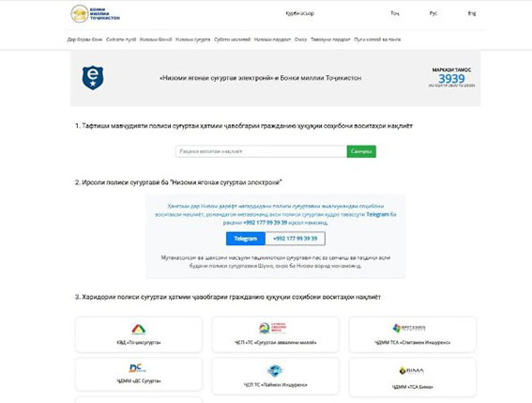Open the «Спитамен Иншуренс» insurer card

(x=412, y=334)
